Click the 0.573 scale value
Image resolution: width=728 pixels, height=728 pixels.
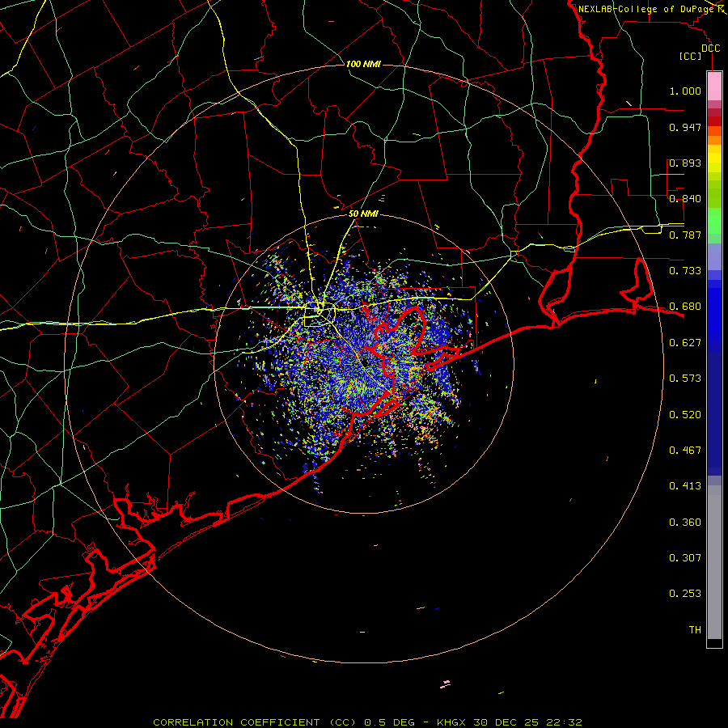[x=685, y=379]
